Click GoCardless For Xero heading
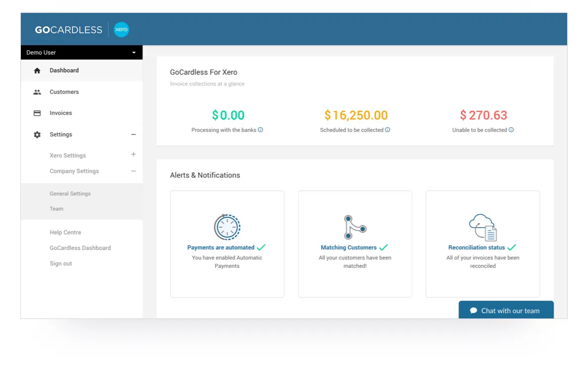This screenshot has height=388, width=588. (204, 73)
